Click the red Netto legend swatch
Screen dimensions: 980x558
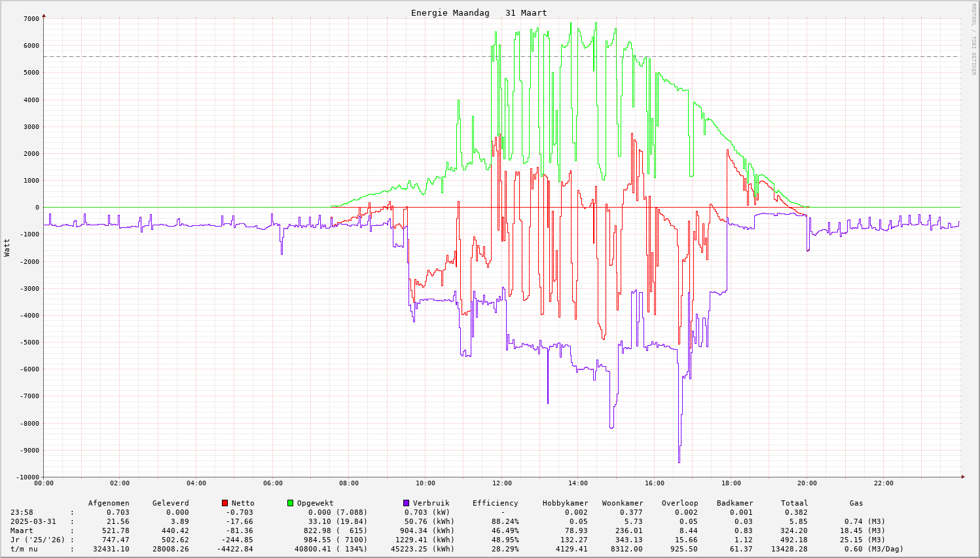coord(225,503)
